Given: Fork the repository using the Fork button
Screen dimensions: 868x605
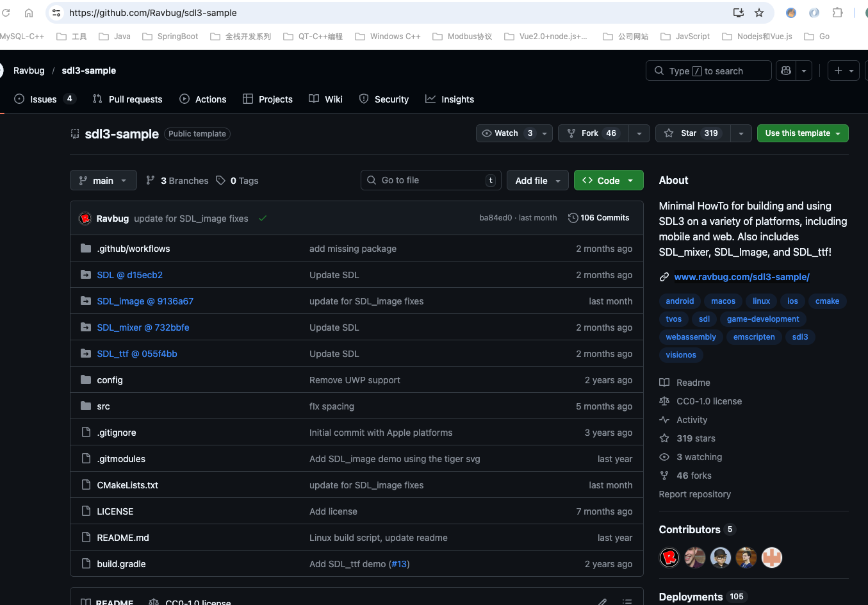Looking at the screenshot, I should pyautogui.click(x=593, y=133).
